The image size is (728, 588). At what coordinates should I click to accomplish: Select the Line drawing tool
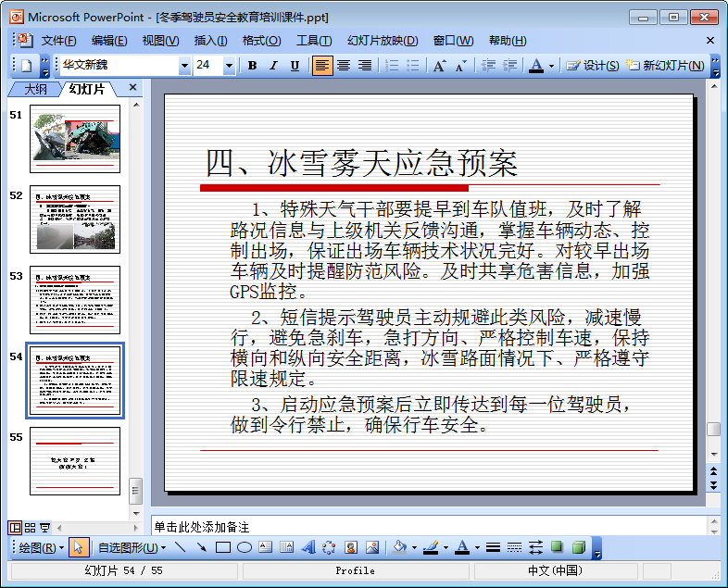tap(180, 547)
